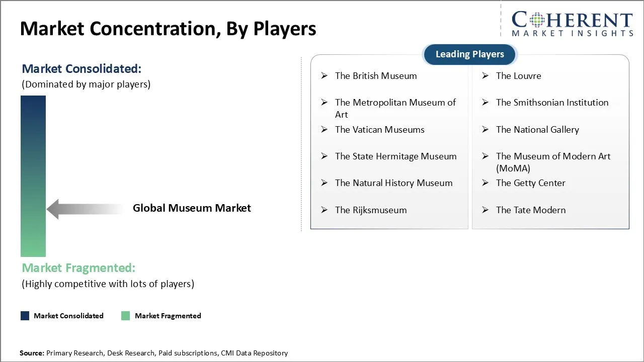The height and width of the screenshot is (362, 644).
Task: Click the Market Fragmented heading text
Action: point(78,268)
